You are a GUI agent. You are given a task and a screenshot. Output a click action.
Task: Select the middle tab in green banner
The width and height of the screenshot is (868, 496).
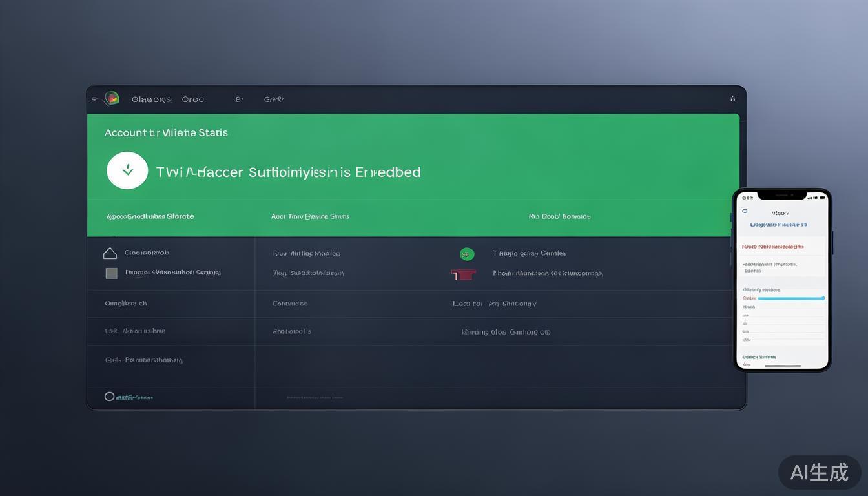click(310, 216)
